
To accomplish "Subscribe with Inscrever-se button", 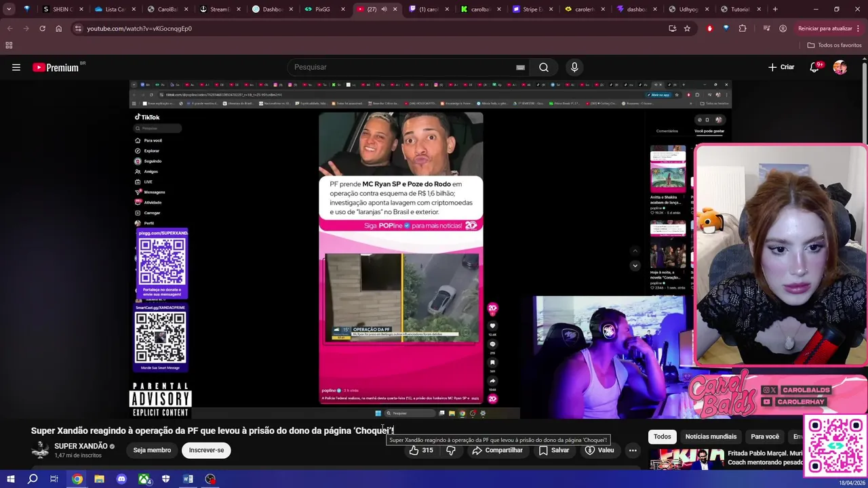I will [x=206, y=450].
